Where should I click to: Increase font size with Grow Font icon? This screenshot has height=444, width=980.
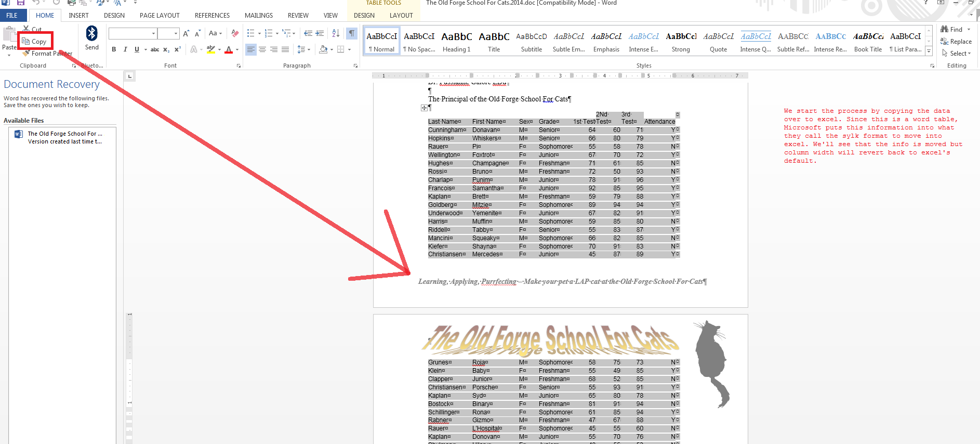pos(186,34)
